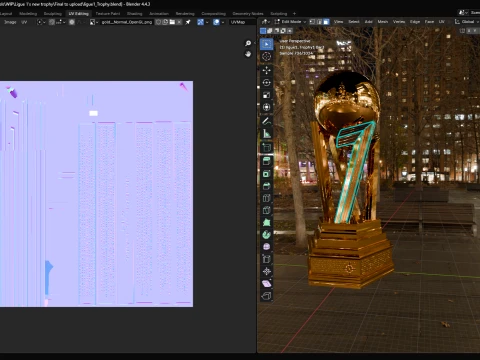Switch to the Animation workspace tab
Viewport: 480px width, 360px height.
point(159,14)
